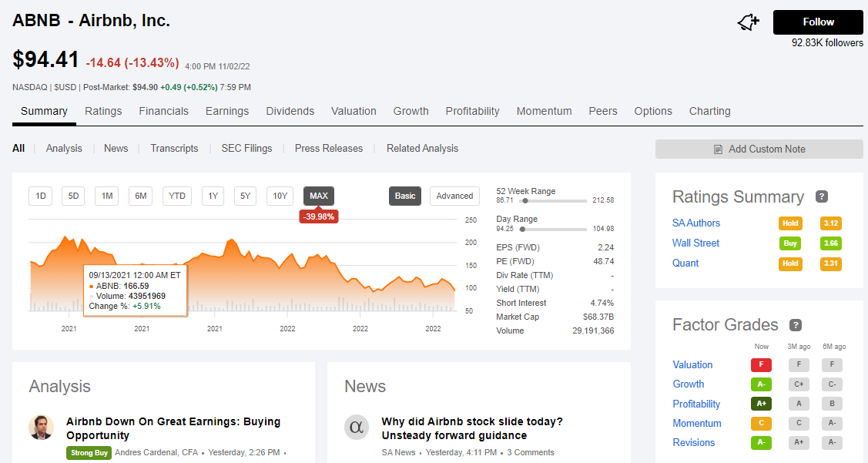Open the Options tab
Image resolution: width=868 pixels, height=463 pixels.
pyautogui.click(x=653, y=111)
